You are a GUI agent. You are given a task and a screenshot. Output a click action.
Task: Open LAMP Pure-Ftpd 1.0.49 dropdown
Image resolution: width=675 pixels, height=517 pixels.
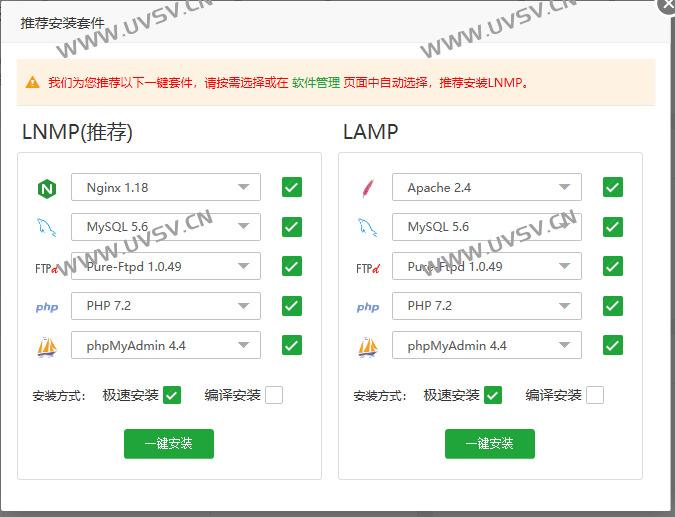click(487, 266)
